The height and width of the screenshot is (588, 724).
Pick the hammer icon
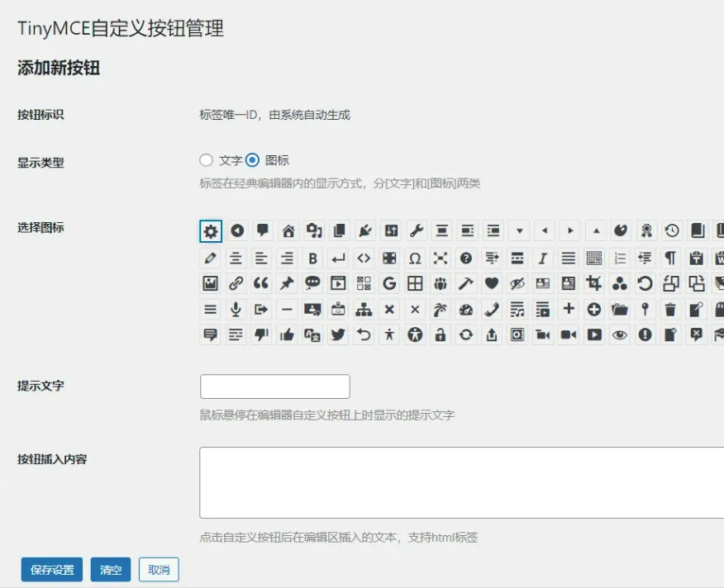point(466,283)
